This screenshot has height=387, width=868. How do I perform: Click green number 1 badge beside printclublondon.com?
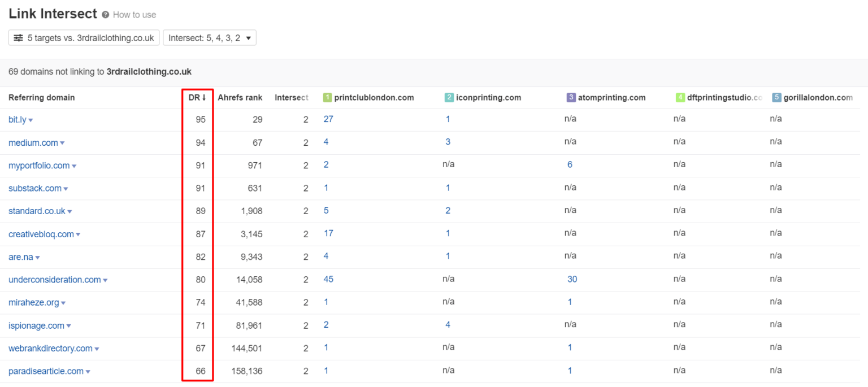(x=327, y=98)
